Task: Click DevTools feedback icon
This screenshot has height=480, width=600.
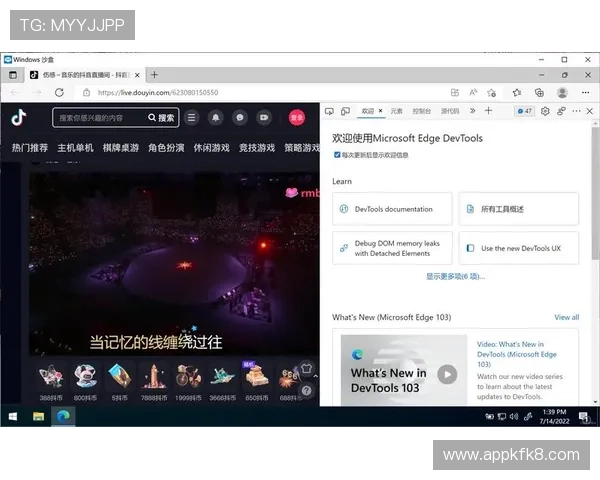Action: (x=561, y=111)
